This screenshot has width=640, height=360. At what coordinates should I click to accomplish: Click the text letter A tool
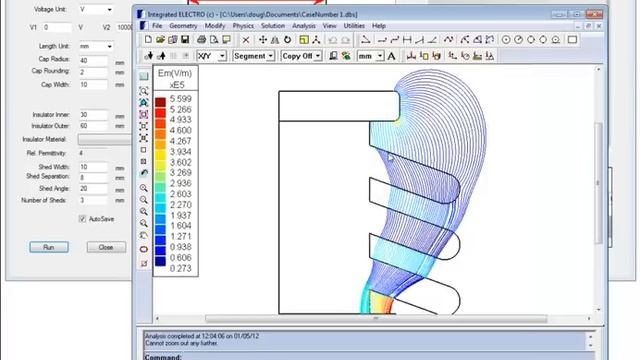pyautogui.click(x=391, y=56)
